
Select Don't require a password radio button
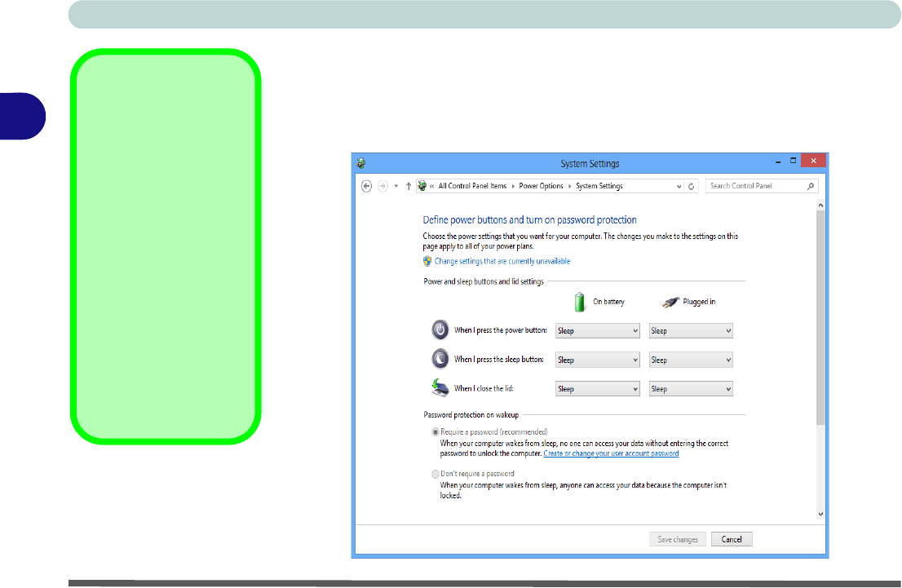[x=436, y=474]
